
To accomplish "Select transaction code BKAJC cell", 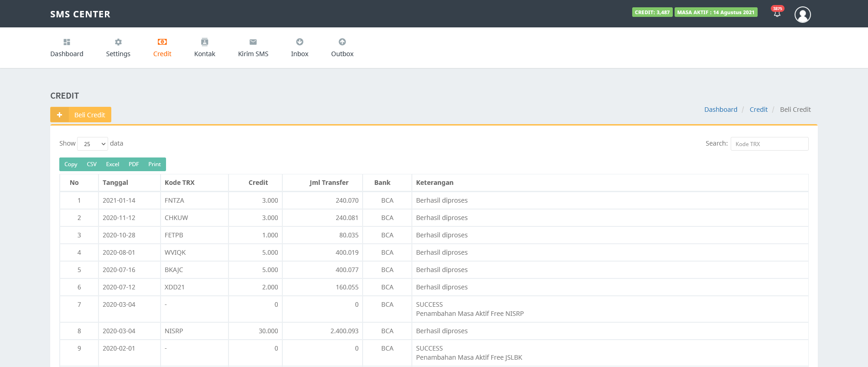I will coord(194,270).
